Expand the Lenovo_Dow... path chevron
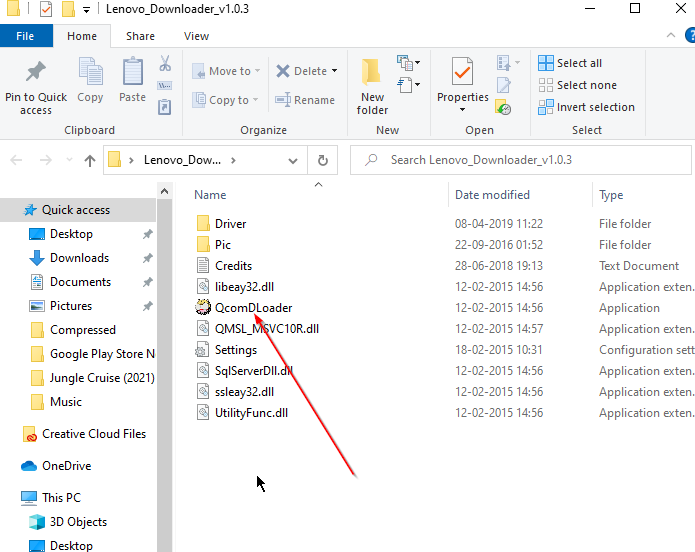Screen dimensions: 695x552 click(x=233, y=160)
